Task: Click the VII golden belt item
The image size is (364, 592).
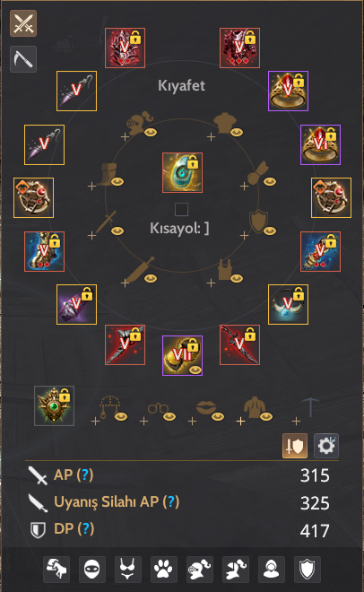Action: (182, 356)
